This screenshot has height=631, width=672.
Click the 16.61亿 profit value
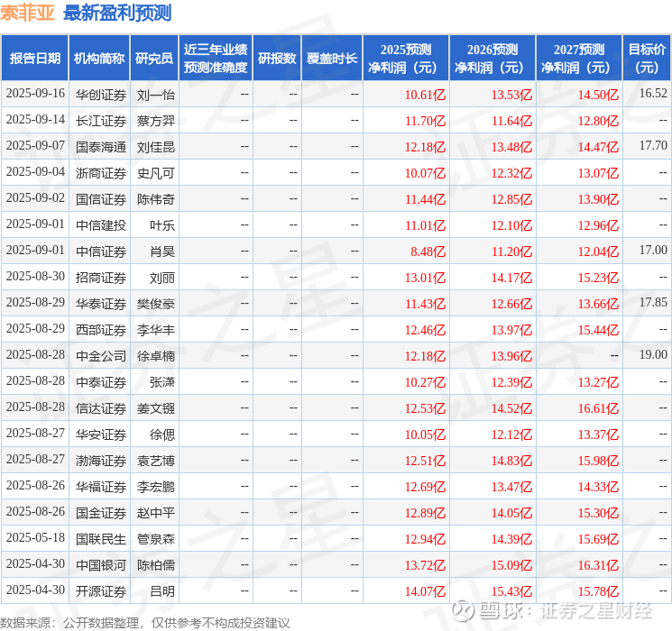click(598, 408)
